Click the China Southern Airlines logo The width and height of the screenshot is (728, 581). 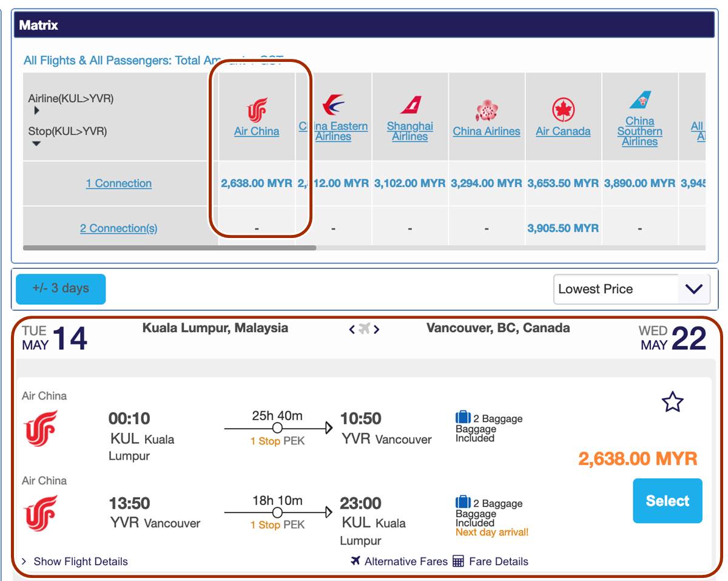click(x=640, y=100)
